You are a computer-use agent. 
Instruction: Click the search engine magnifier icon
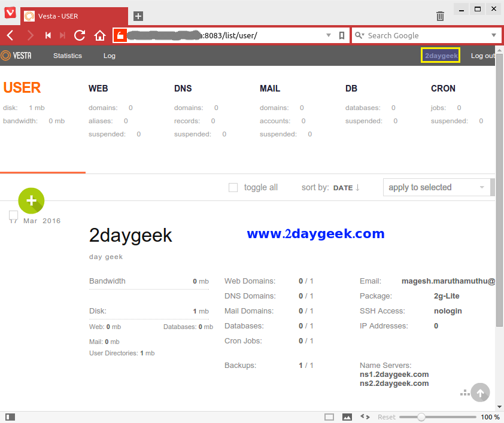[359, 35]
